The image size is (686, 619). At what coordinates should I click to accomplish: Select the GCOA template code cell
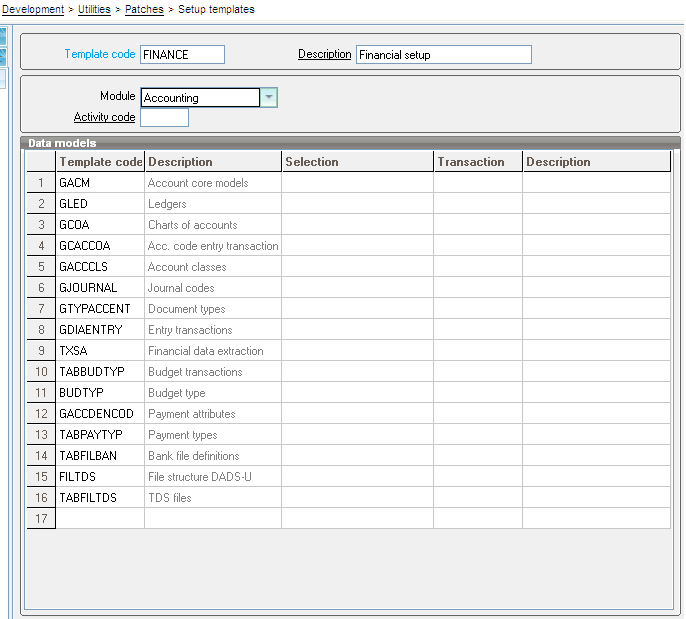[100, 224]
